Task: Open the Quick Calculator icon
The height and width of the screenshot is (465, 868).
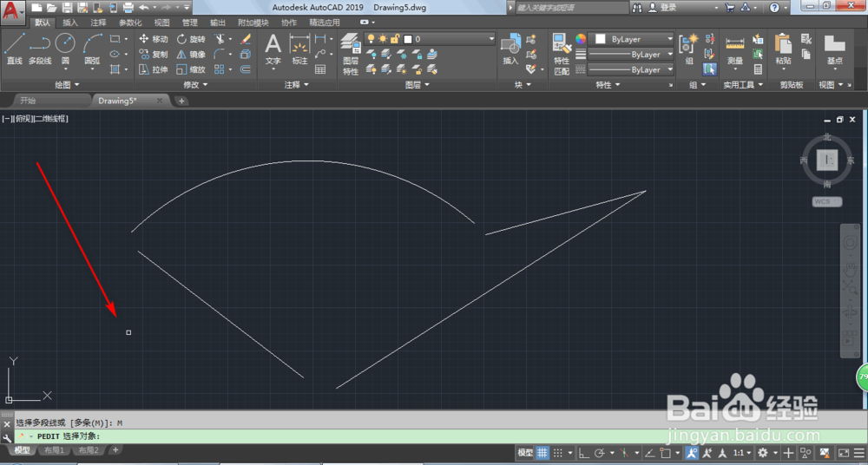Action: [758, 69]
